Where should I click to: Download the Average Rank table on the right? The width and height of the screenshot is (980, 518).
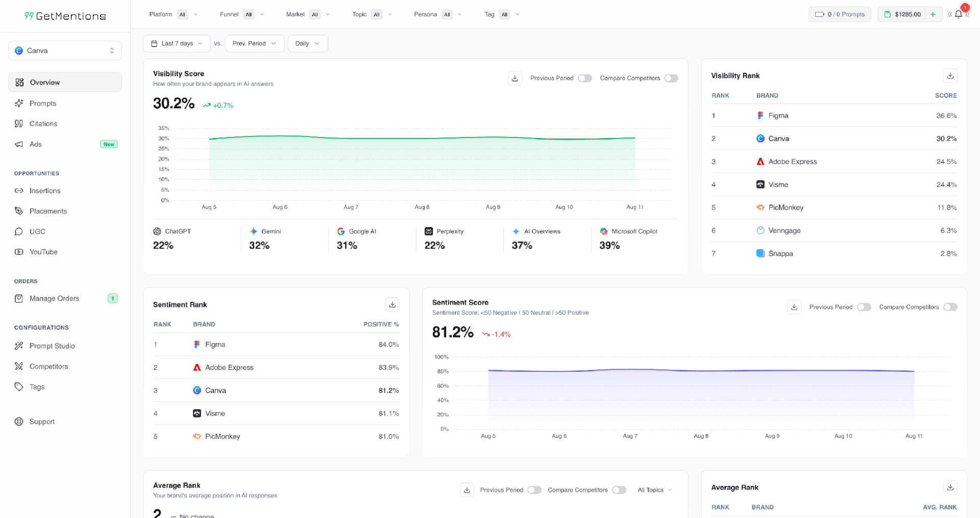[950, 487]
